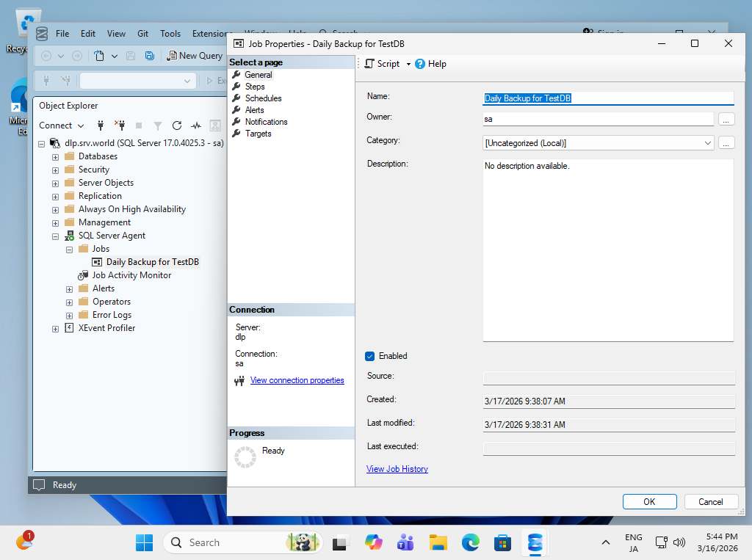Select the Daily Backup for TestDB job

click(x=153, y=262)
